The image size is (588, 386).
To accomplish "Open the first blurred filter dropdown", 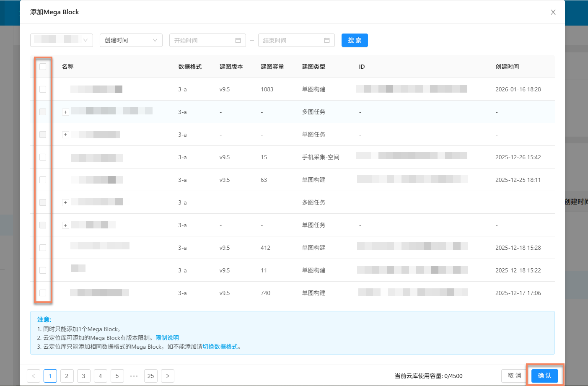I will tap(62, 40).
